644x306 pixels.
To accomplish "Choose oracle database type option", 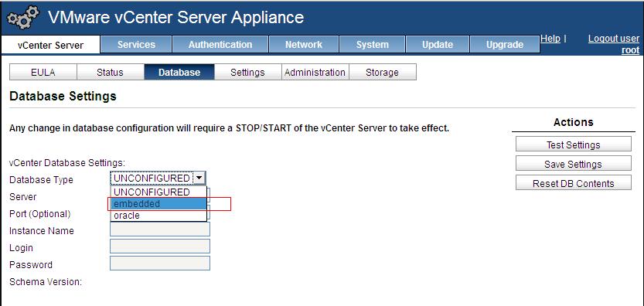I will pyautogui.click(x=158, y=216).
